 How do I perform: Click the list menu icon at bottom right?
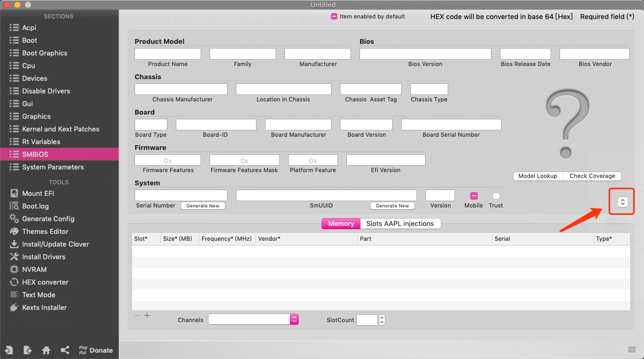pos(632,349)
